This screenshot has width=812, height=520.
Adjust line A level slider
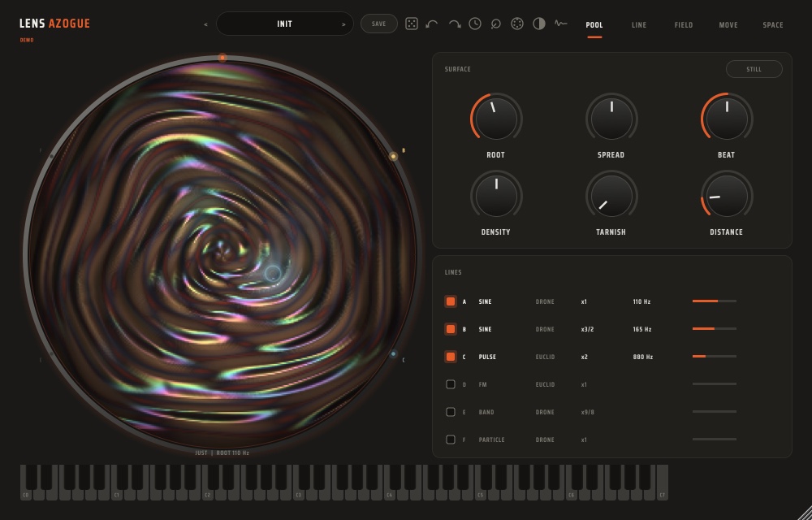(714, 301)
